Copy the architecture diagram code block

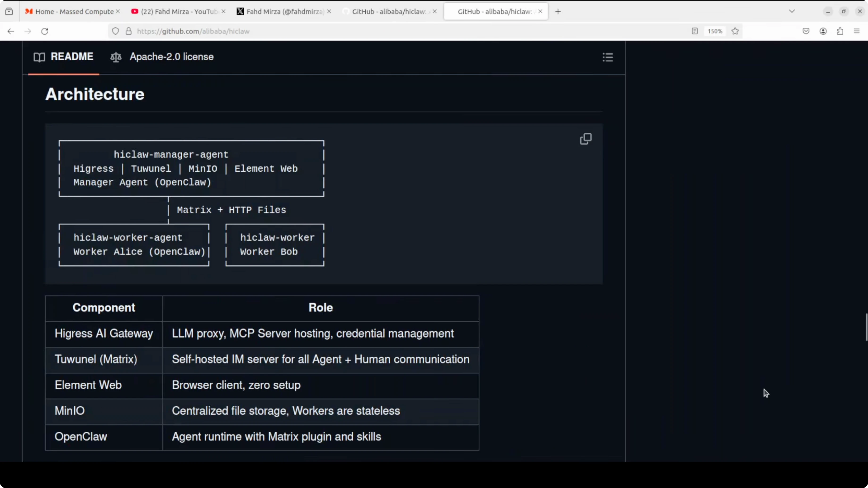[586, 139]
